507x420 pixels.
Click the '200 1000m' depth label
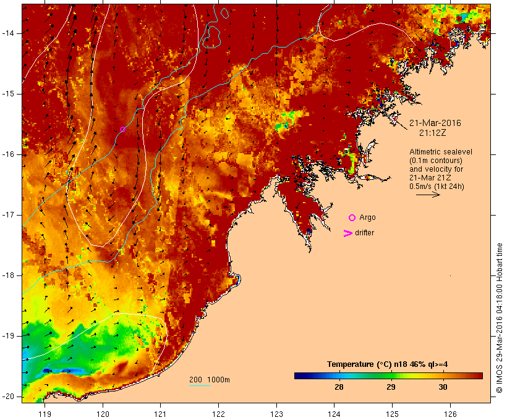point(210,380)
